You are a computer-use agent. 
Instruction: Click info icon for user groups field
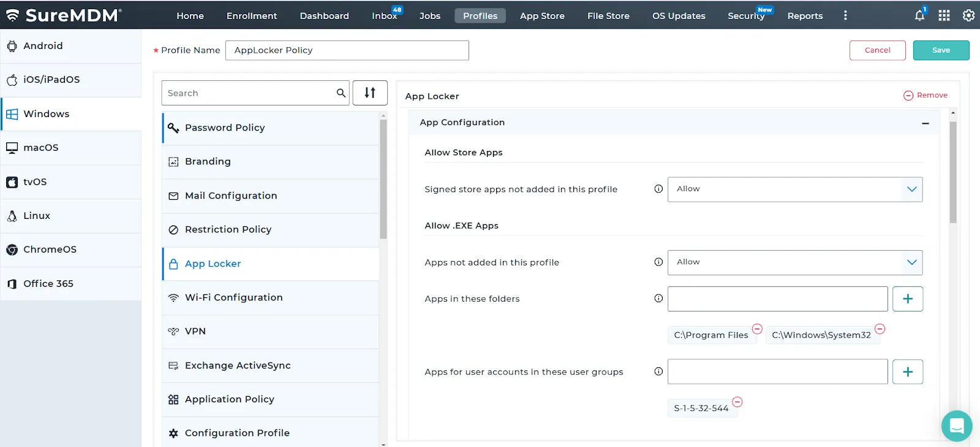tap(658, 372)
